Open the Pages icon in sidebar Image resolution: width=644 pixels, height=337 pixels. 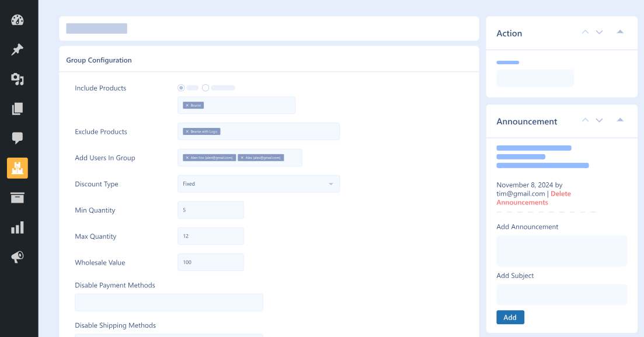click(x=18, y=109)
